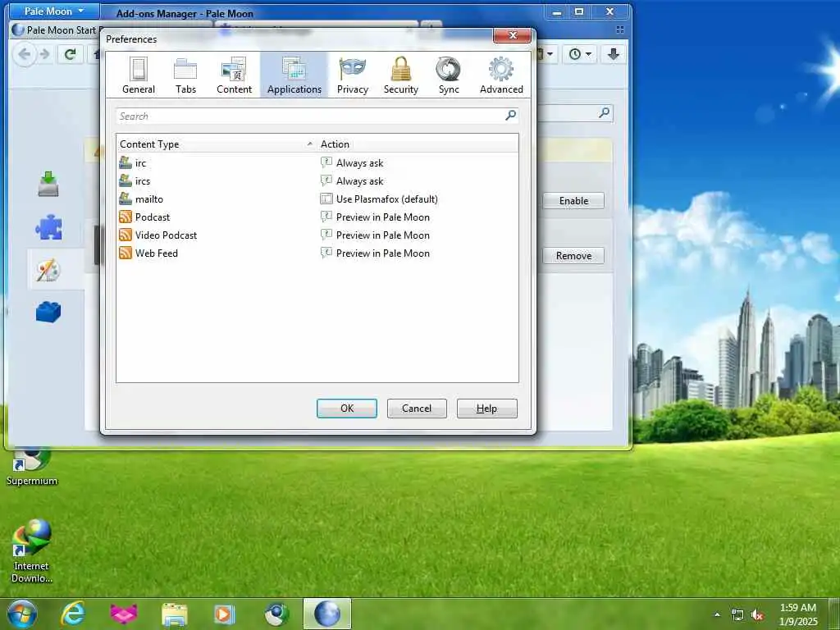Open Extensions puzzle category in Add-ons sidebar
Viewport: 840px width, 630px height.
click(x=48, y=227)
